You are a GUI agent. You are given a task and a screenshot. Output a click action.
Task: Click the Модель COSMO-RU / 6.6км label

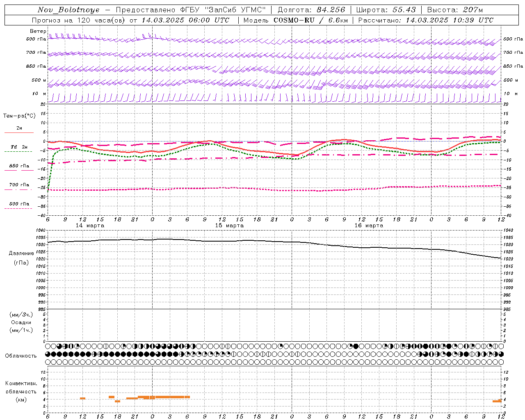[295, 20]
